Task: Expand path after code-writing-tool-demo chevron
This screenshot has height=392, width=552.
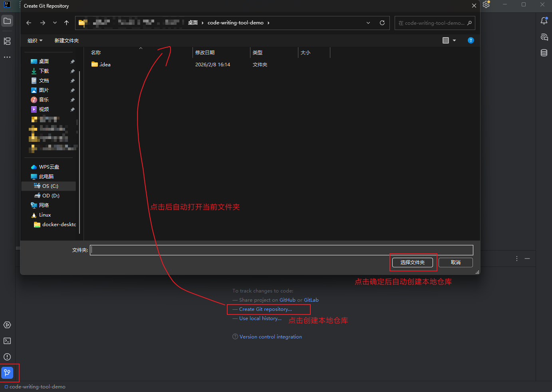Action: (268, 23)
